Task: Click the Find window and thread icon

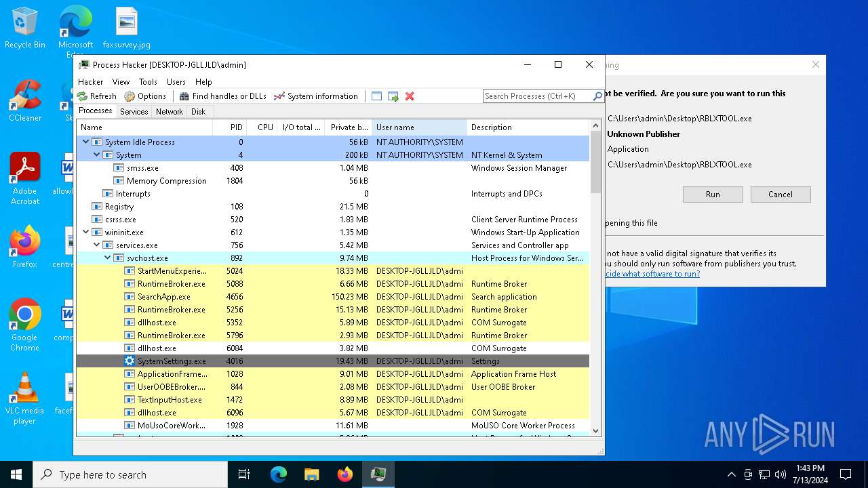Action: pos(393,96)
